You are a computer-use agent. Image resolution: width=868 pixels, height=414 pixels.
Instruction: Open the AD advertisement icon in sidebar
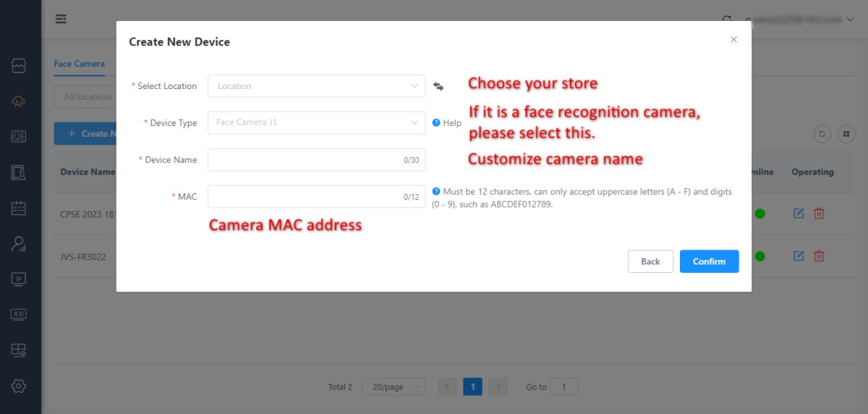(20, 314)
